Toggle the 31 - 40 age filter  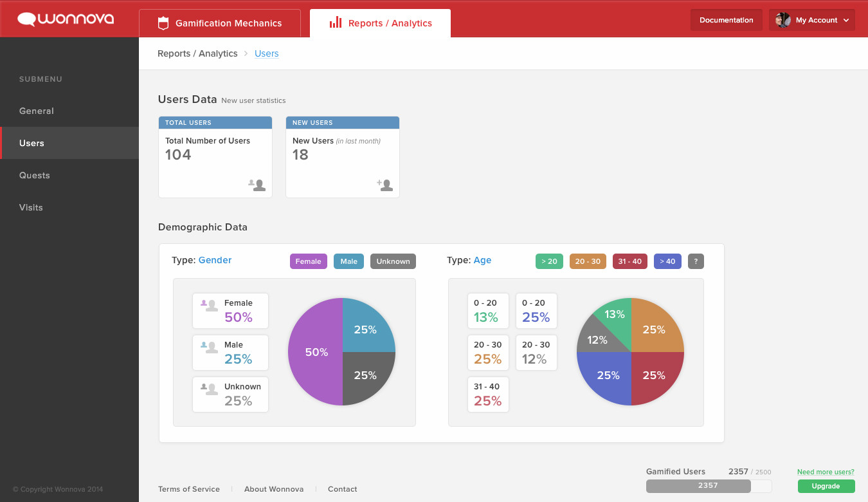click(x=630, y=261)
